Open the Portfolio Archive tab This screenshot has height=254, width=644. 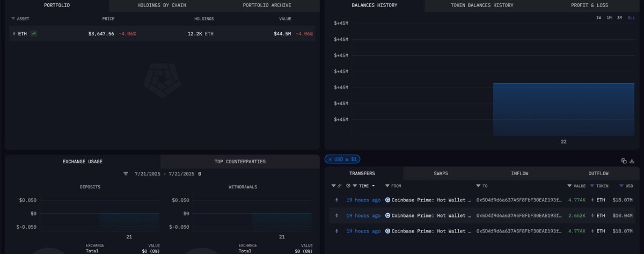click(x=267, y=5)
